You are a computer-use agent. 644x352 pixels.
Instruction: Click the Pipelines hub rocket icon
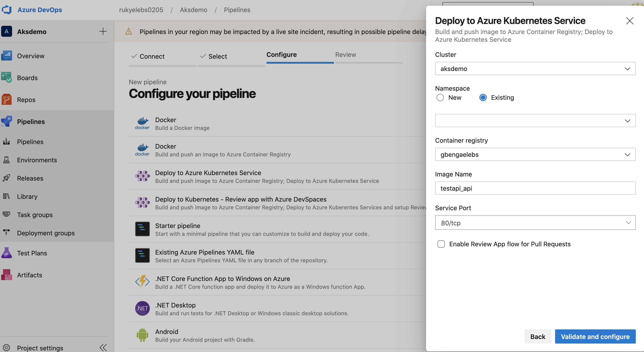pyautogui.click(x=7, y=121)
